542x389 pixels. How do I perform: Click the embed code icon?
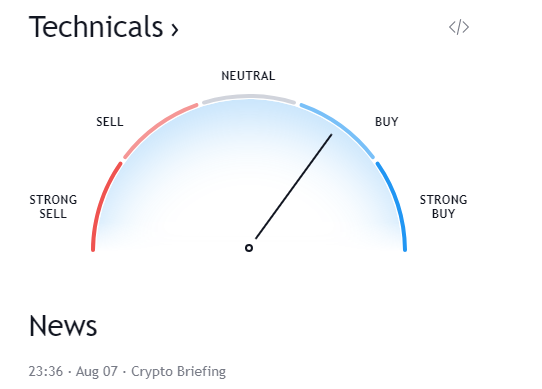(x=459, y=27)
